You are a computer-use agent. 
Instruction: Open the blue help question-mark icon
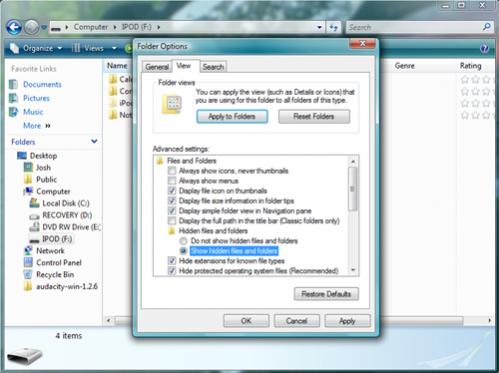(484, 49)
